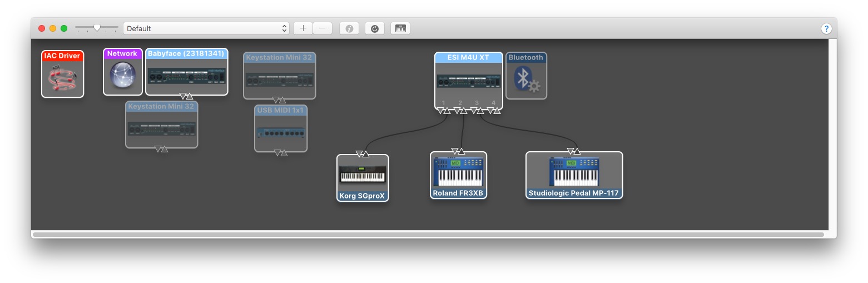Click the IAC Driver title label
The image size is (868, 283).
pyautogui.click(x=62, y=56)
